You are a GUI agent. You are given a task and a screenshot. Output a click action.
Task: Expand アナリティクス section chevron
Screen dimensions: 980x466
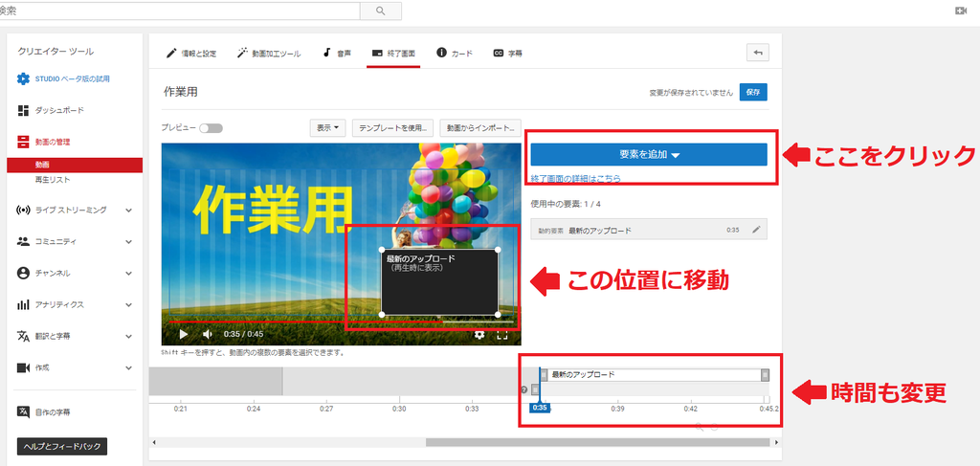pyautogui.click(x=129, y=305)
